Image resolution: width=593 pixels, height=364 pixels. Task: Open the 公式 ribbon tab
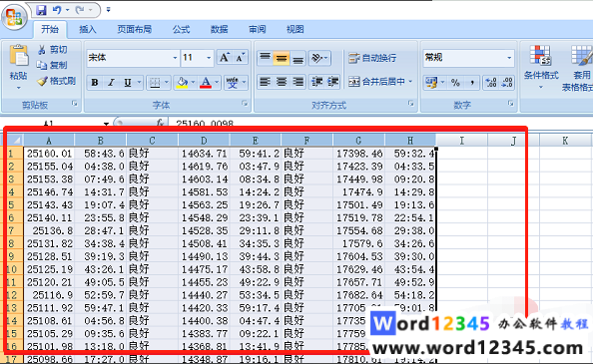click(181, 29)
